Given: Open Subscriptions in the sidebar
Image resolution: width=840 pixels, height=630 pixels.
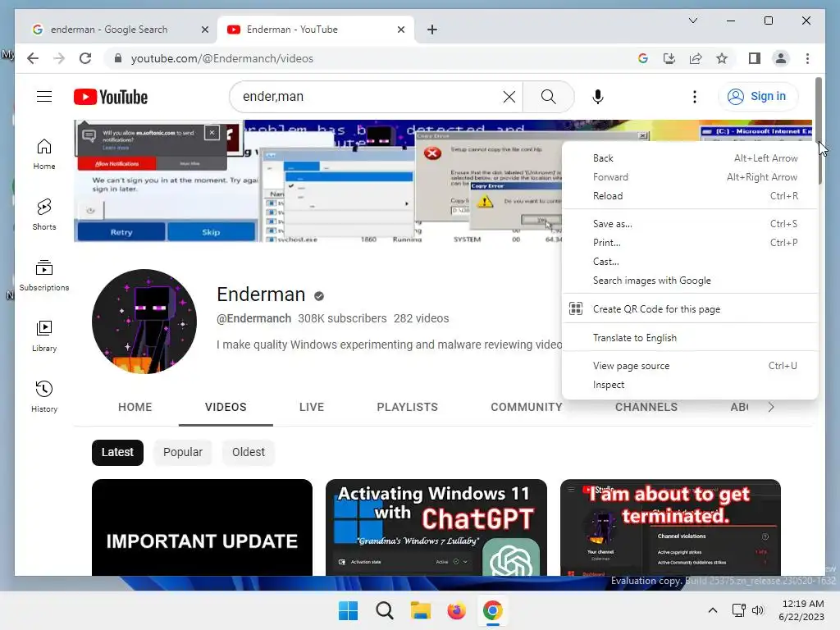Looking at the screenshot, I should tap(44, 276).
